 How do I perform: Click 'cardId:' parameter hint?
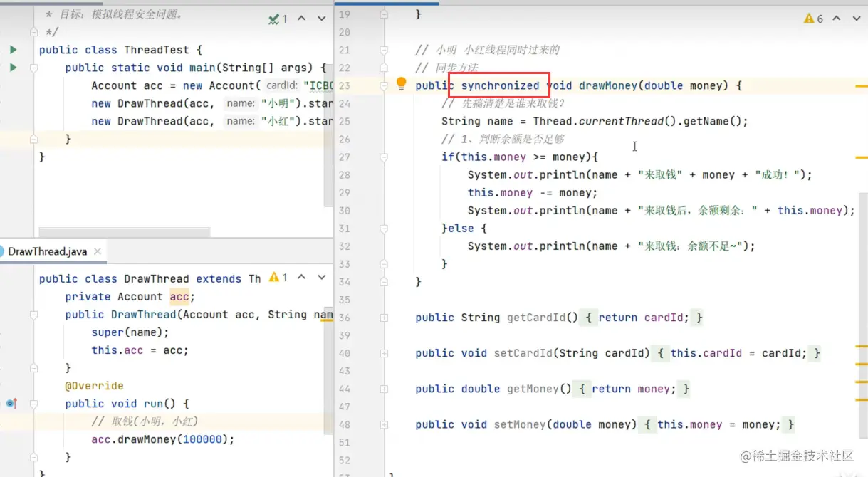click(282, 85)
